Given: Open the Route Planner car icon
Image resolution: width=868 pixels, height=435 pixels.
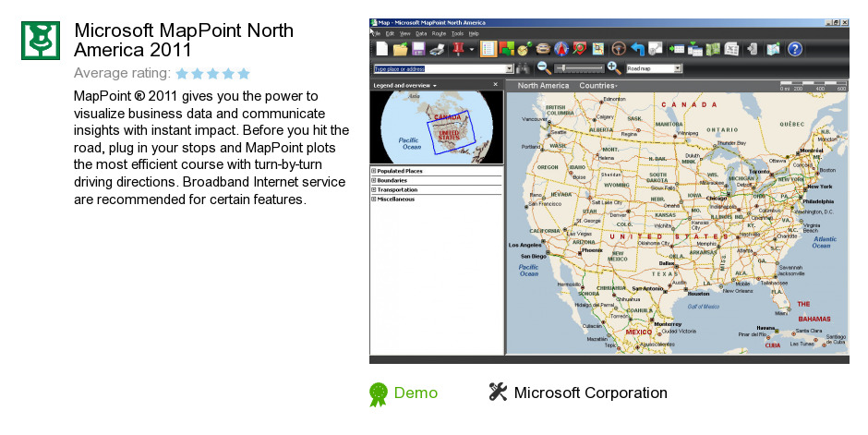Looking at the screenshot, I should click(543, 49).
